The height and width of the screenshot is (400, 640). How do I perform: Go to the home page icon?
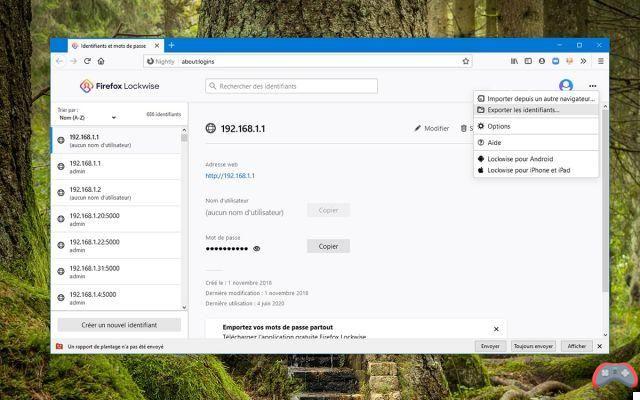click(101, 61)
